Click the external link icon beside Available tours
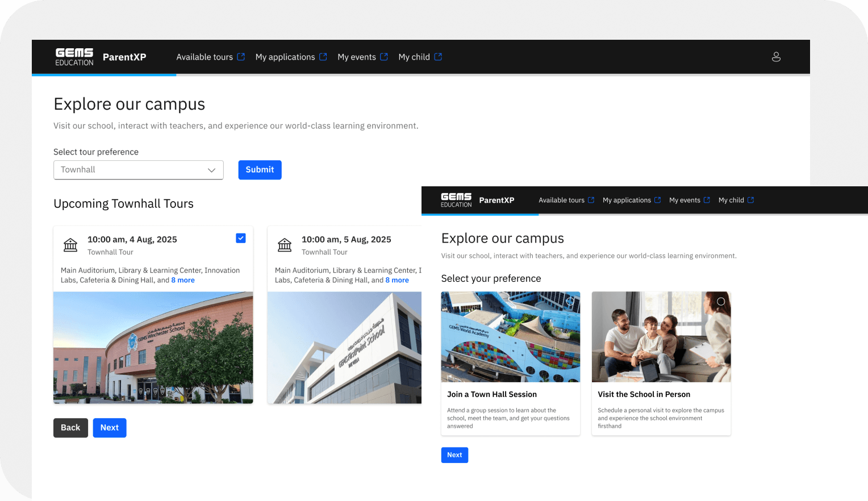Viewport: 868px width, 501px height. [x=241, y=56]
